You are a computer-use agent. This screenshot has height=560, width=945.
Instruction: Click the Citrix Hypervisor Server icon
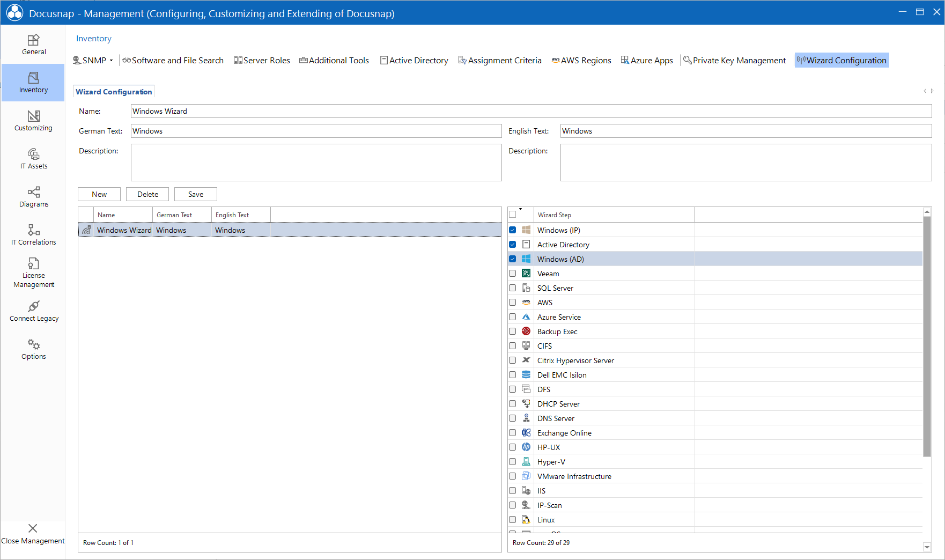pos(526,360)
